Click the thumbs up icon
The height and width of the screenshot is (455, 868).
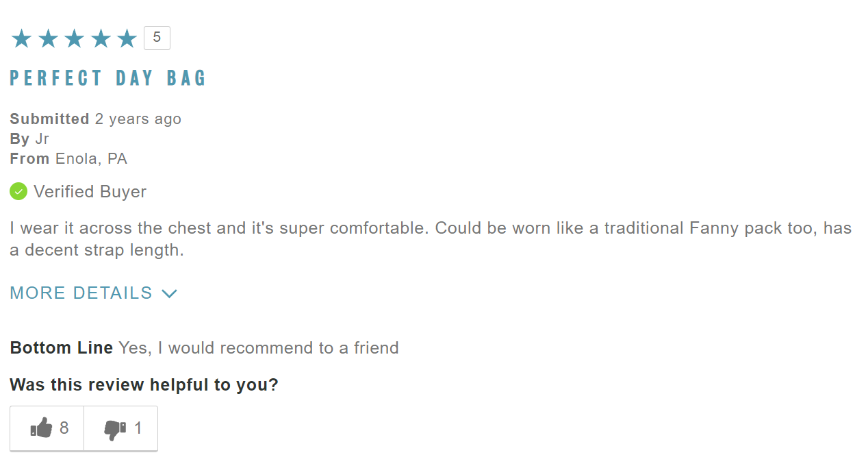click(x=42, y=428)
